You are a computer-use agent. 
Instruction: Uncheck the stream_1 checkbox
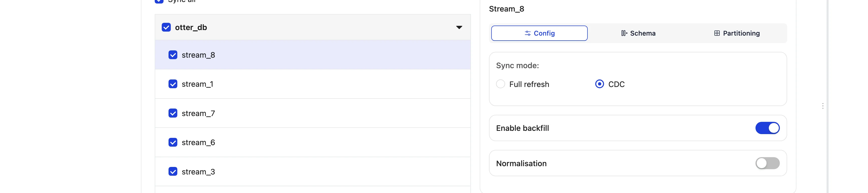click(173, 84)
